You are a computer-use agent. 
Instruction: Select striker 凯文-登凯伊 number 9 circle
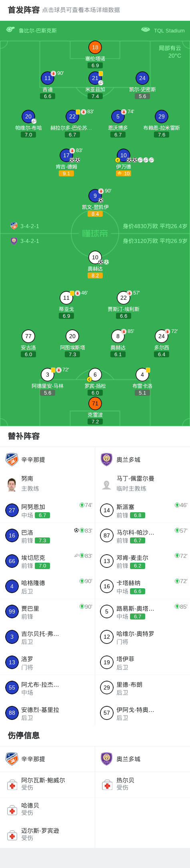click(95, 196)
